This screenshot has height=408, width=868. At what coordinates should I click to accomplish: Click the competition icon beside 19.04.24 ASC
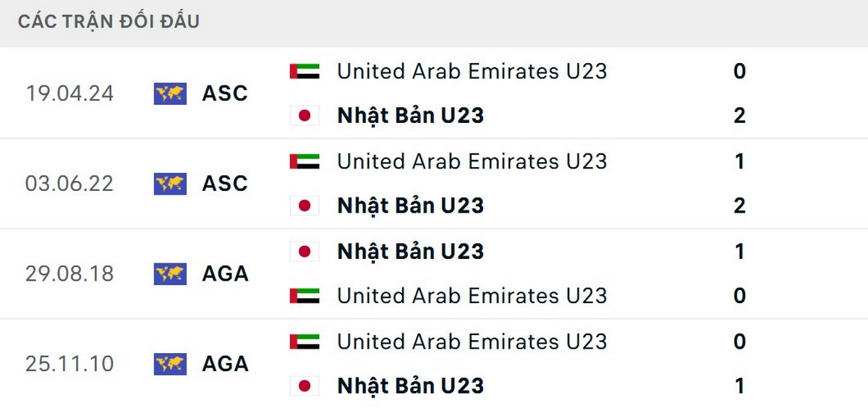[x=170, y=93]
